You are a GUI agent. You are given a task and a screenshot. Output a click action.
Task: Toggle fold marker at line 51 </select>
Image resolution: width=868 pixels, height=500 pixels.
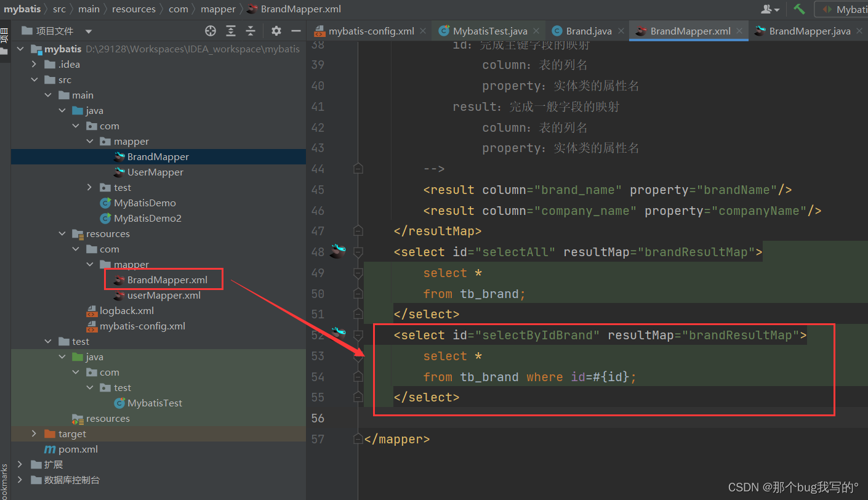[358, 313]
